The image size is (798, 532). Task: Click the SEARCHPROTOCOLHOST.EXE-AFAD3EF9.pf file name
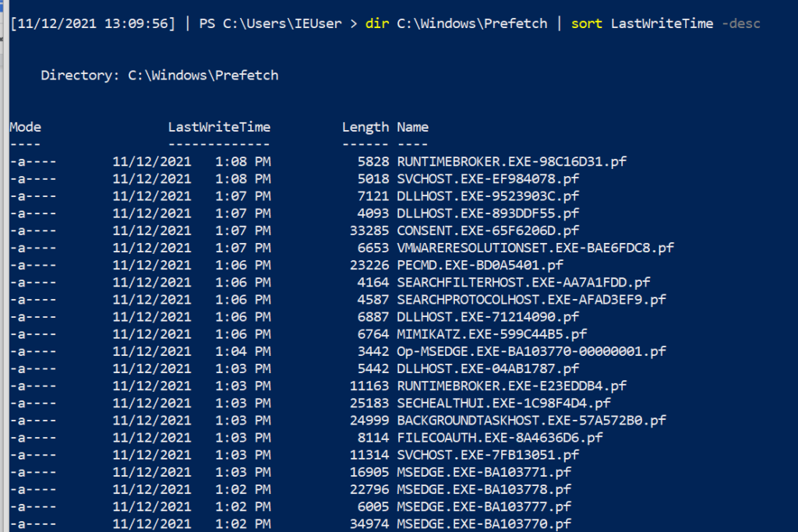coord(531,299)
